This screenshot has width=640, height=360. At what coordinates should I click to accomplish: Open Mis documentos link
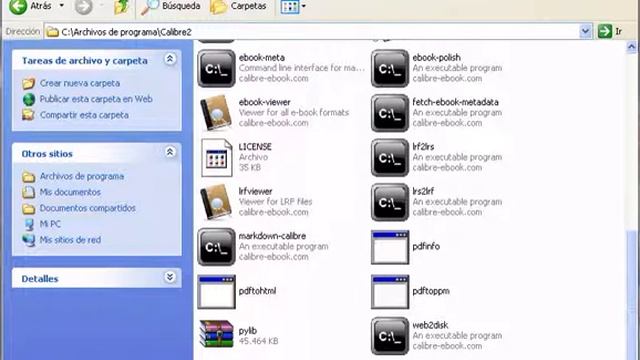pyautogui.click(x=70, y=192)
